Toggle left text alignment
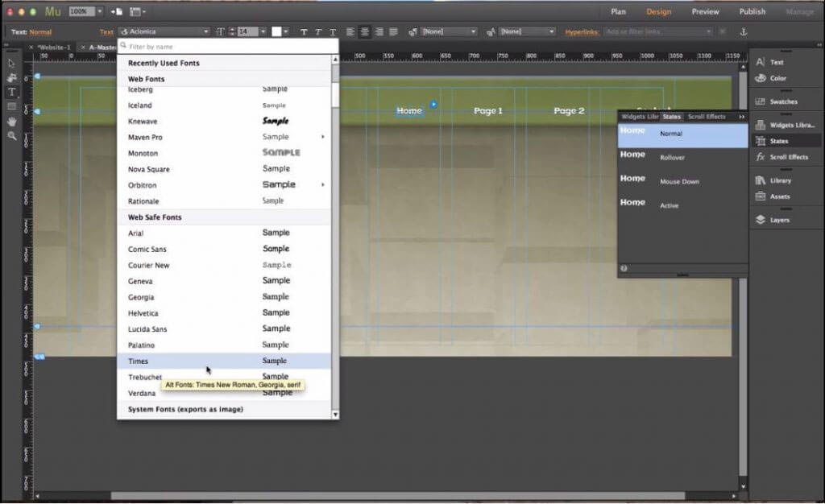Viewport: 825px width, 504px height. (351, 31)
